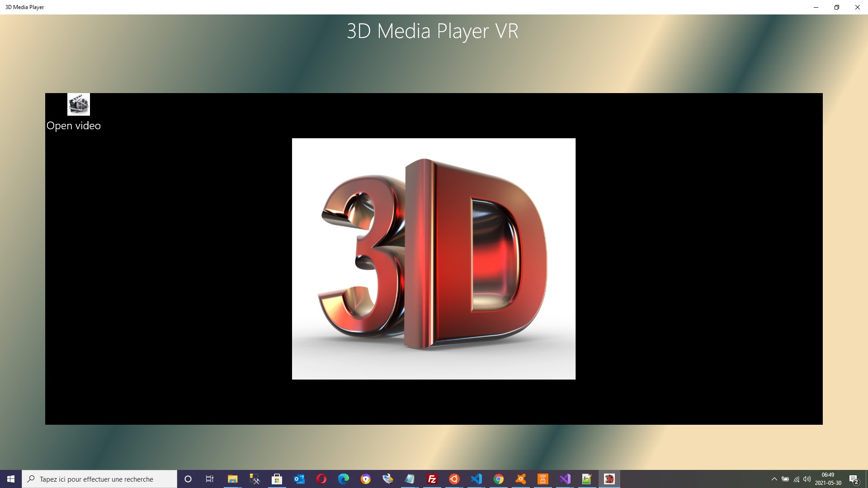Select the 3D Media Player taskbar icon
868x488 pixels.
coord(609,479)
